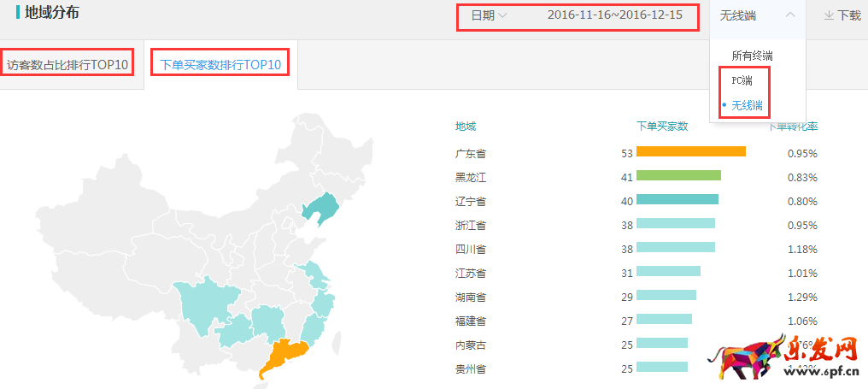Select 所有终端 in terminal list

(x=752, y=56)
